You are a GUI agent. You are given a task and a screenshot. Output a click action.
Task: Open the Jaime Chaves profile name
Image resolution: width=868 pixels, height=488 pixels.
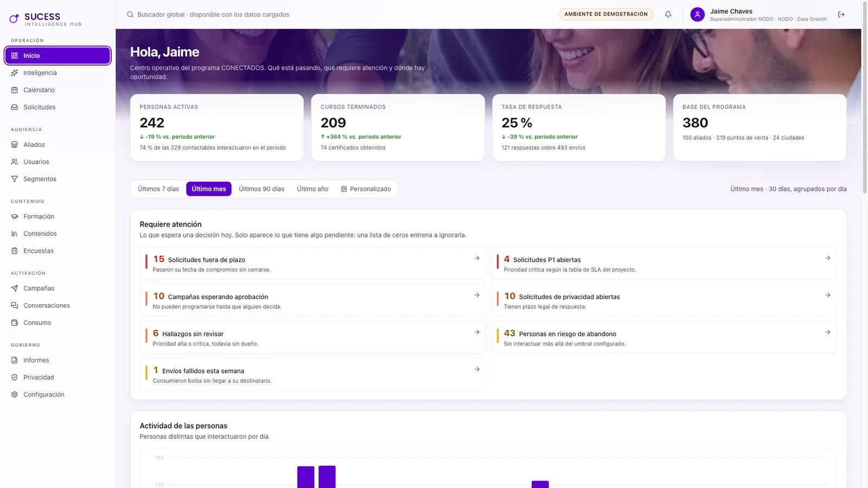coord(731,11)
